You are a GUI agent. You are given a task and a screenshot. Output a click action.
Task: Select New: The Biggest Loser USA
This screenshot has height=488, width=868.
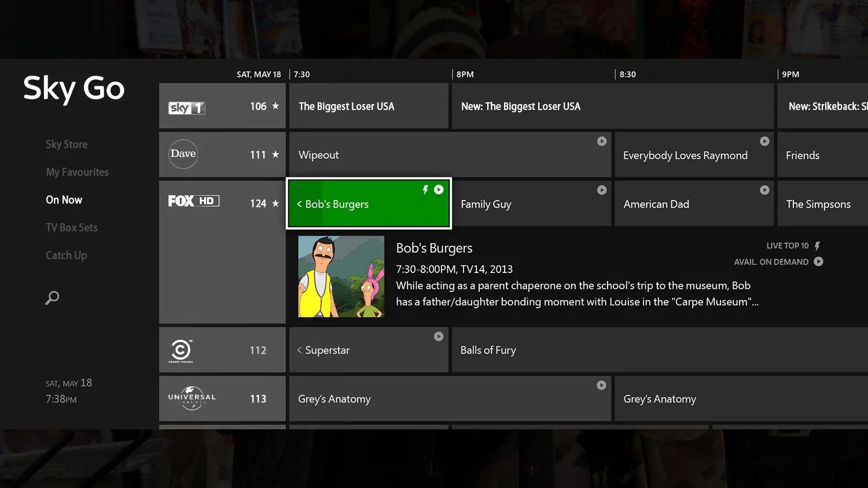coord(613,106)
